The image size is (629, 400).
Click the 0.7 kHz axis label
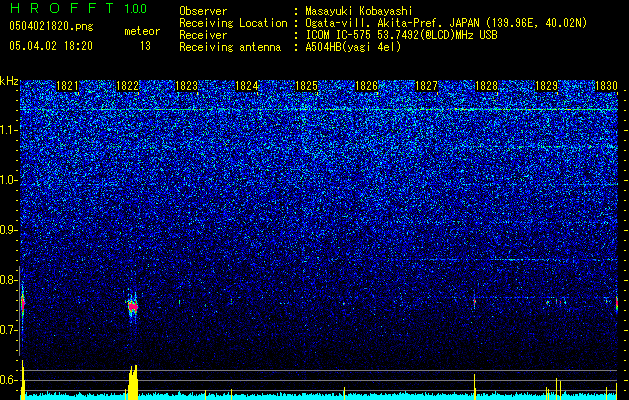click(8, 330)
